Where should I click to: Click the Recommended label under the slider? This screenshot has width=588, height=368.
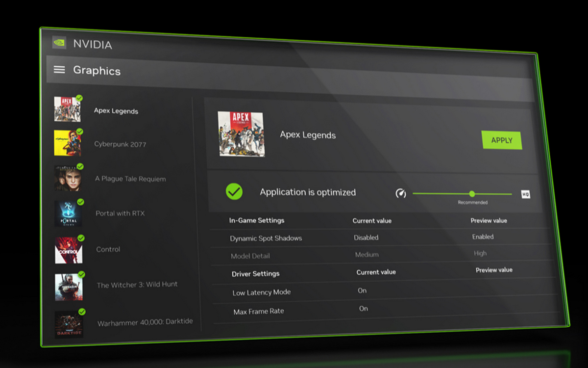(x=472, y=202)
